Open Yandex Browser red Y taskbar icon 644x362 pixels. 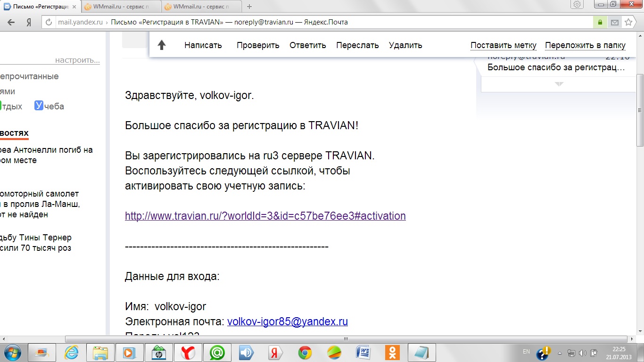(188, 353)
